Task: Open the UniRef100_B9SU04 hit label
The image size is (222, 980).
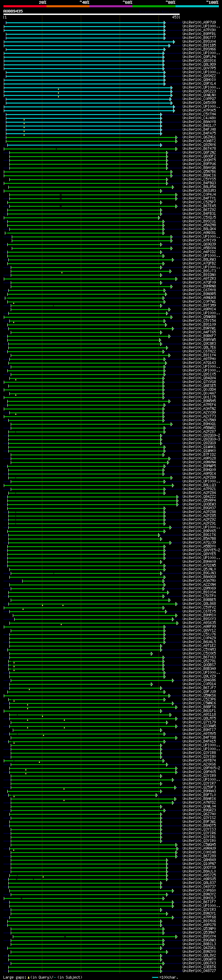Action: (199, 41)
